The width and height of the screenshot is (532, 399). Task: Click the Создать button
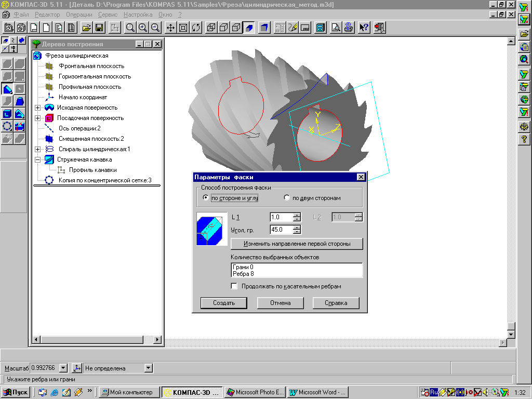point(223,303)
